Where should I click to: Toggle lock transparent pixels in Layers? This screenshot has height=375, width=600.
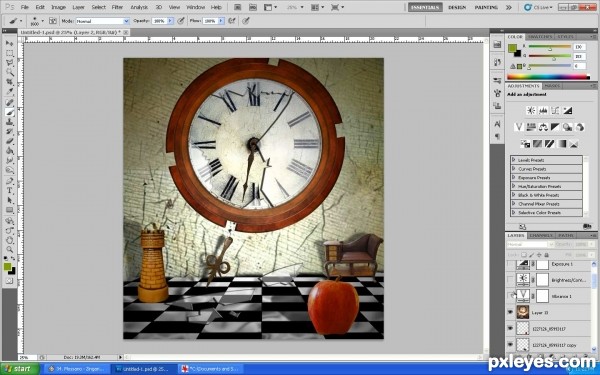pyautogui.click(x=524, y=255)
